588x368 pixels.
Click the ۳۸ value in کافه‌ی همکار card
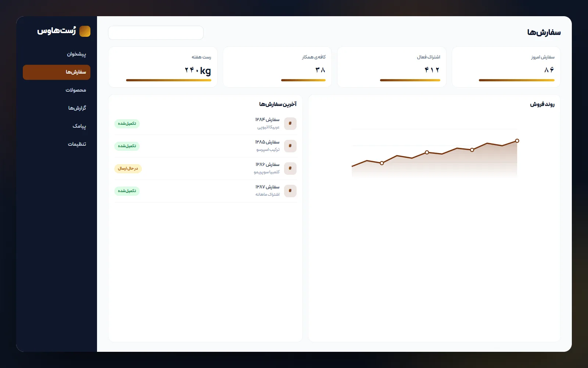(320, 70)
